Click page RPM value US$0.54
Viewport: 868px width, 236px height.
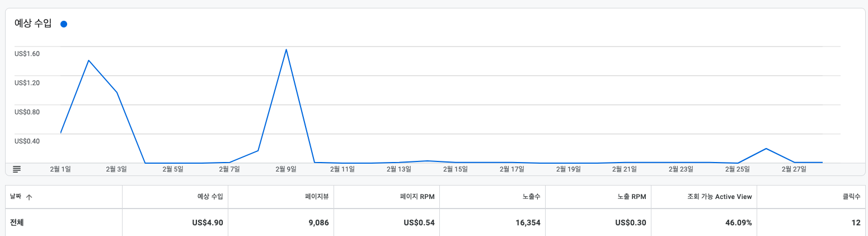tap(419, 223)
